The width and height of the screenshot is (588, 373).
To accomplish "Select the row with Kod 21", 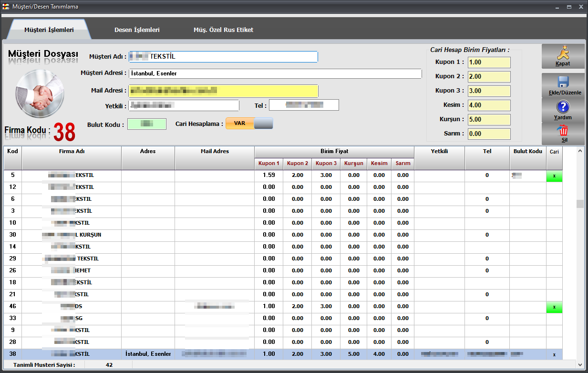I will coord(283,295).
